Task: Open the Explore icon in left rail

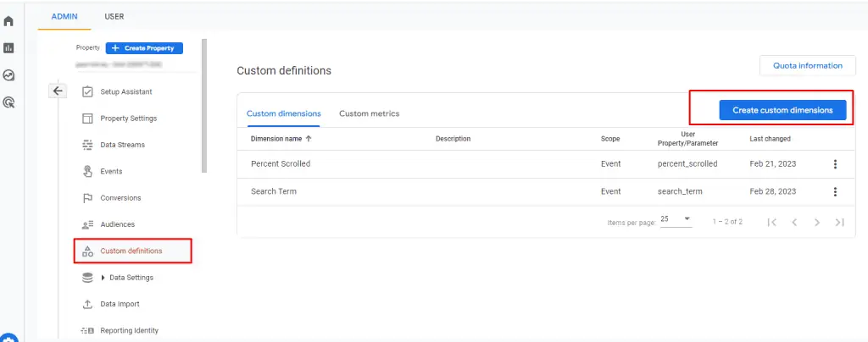Action: tap(8, 74)
